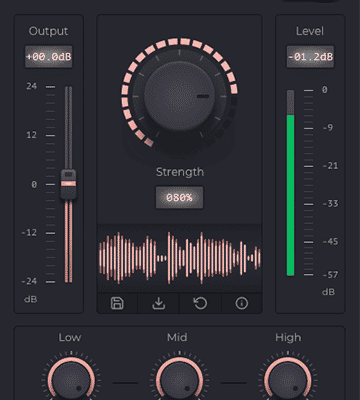Image resolution: width=360 pixels, height=400 pixels.
Task: Click the Mid band knob
Action: (179, 381)
